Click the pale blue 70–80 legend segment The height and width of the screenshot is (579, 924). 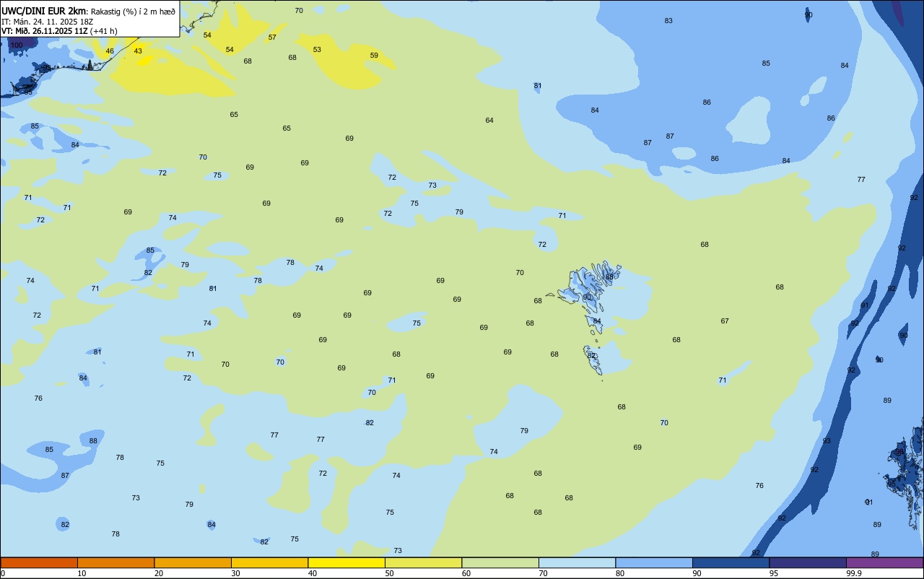click(577, 562)
